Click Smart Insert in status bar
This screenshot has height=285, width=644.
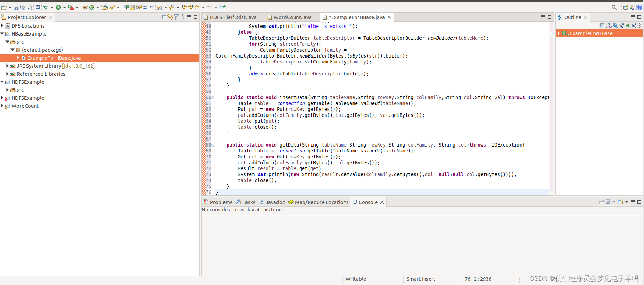[421, 279]
